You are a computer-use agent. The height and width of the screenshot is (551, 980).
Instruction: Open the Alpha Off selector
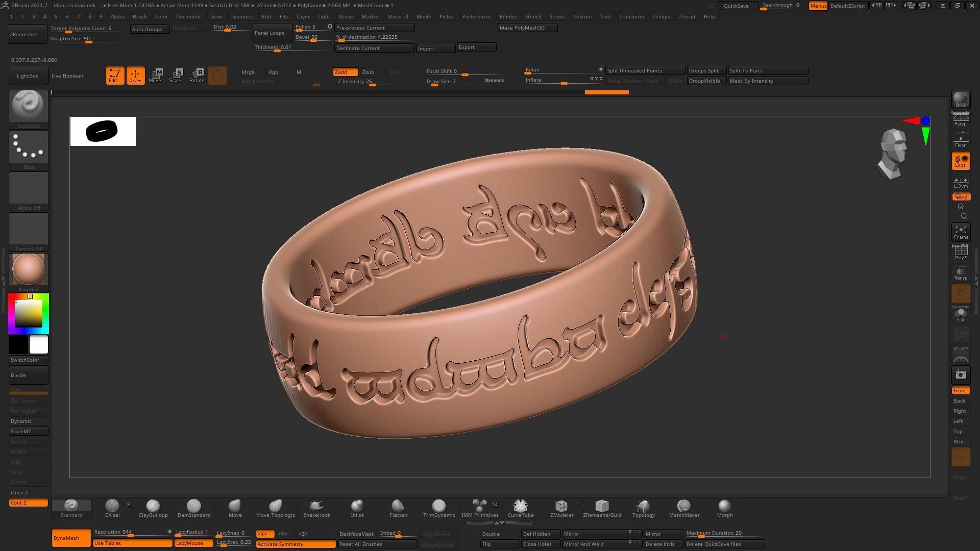(29, 191)
